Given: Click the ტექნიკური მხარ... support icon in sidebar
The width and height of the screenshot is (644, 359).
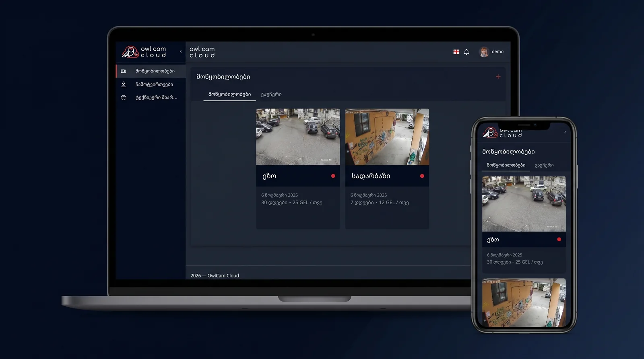Looking at the screenshot, I should [124, 98].
